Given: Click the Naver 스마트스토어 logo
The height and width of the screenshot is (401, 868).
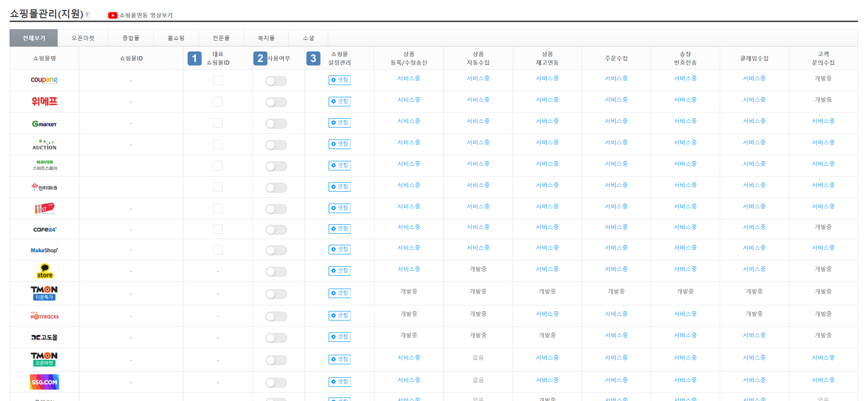Looking at the screenshot, I should [44, 165].
